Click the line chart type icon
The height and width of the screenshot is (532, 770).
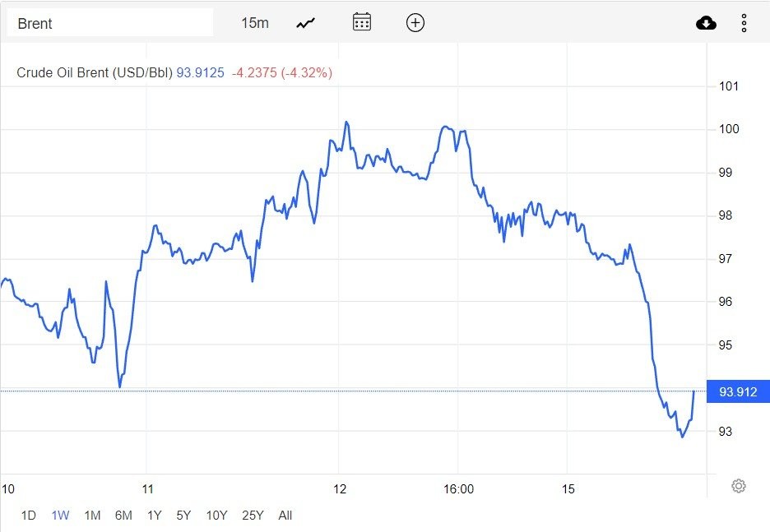[x=306, y=23]
